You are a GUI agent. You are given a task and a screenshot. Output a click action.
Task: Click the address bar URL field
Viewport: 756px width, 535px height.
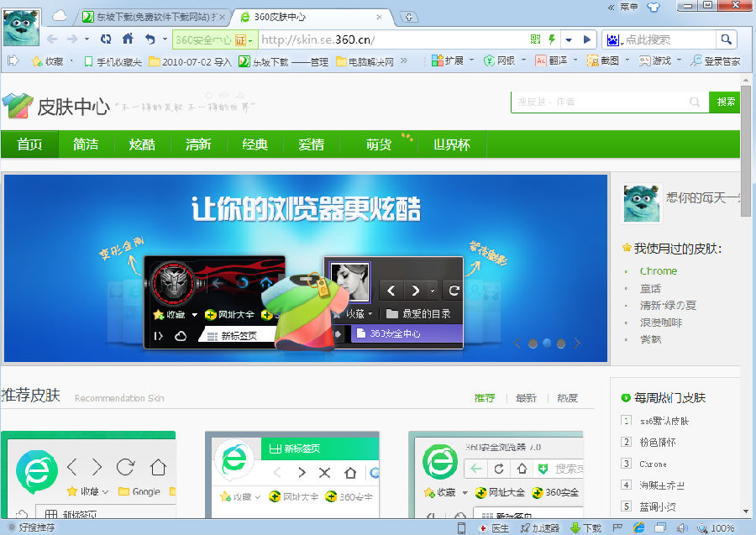coord(393,39)
